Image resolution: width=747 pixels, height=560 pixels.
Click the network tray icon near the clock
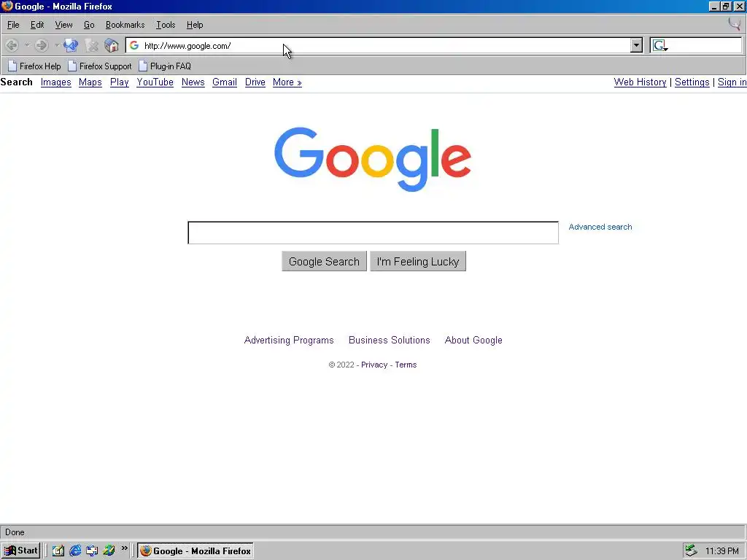(x=691, y=551)
